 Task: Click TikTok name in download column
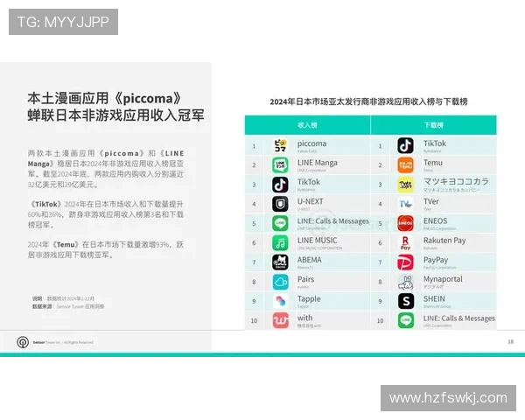point(435,143)
